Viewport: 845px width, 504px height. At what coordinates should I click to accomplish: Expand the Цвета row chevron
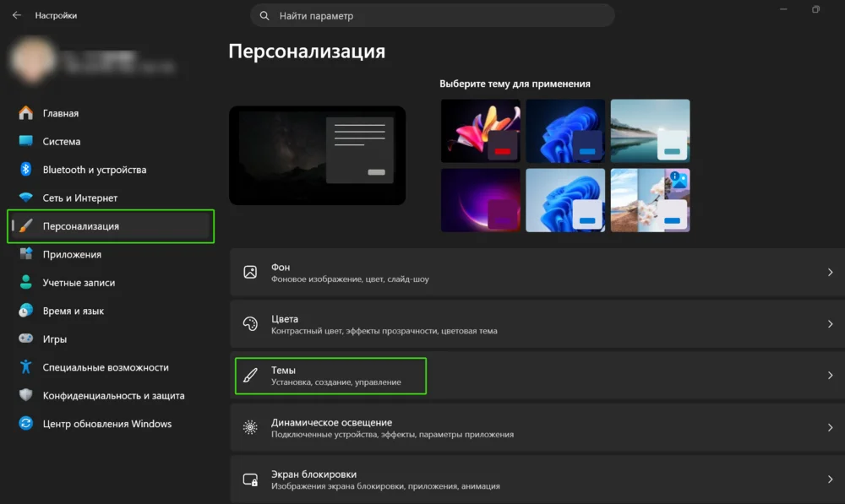pos(830,323)
